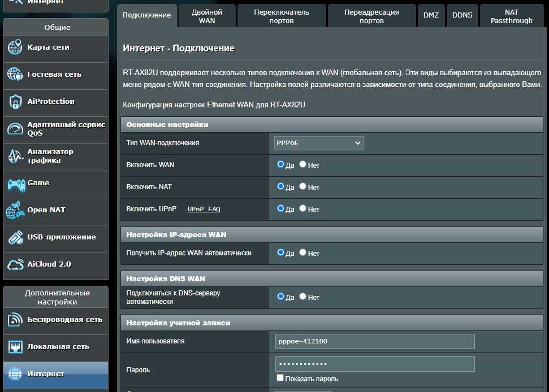Screen dimensions: 549x392
Task: Choose Нет for automatic DNS server connection
Action: (x=303, y=296)
